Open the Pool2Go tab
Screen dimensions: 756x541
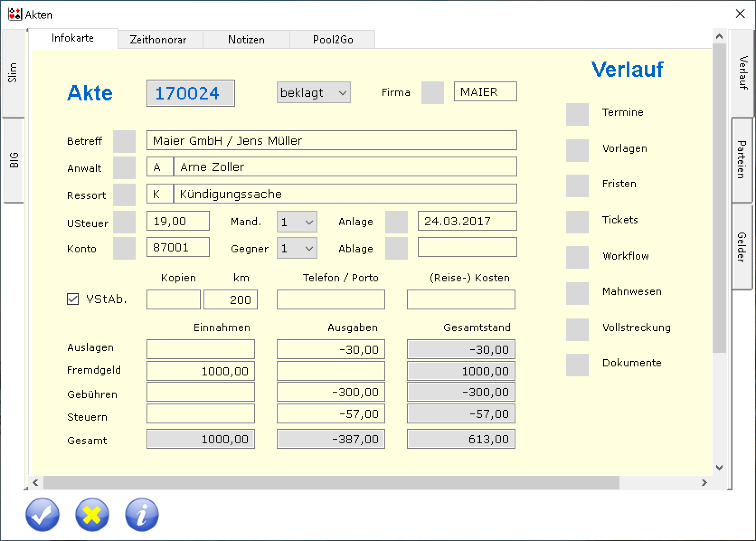click(333, 40)
